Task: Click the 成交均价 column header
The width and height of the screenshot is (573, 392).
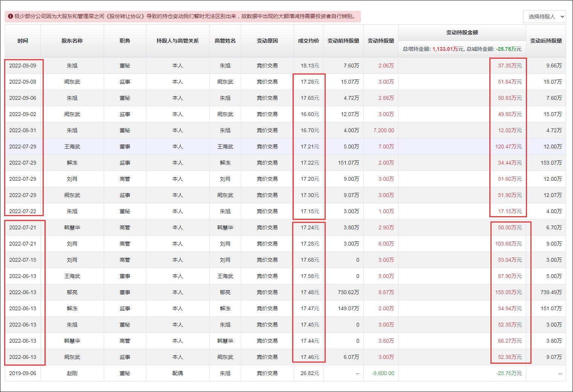Action: pos(308,41)
